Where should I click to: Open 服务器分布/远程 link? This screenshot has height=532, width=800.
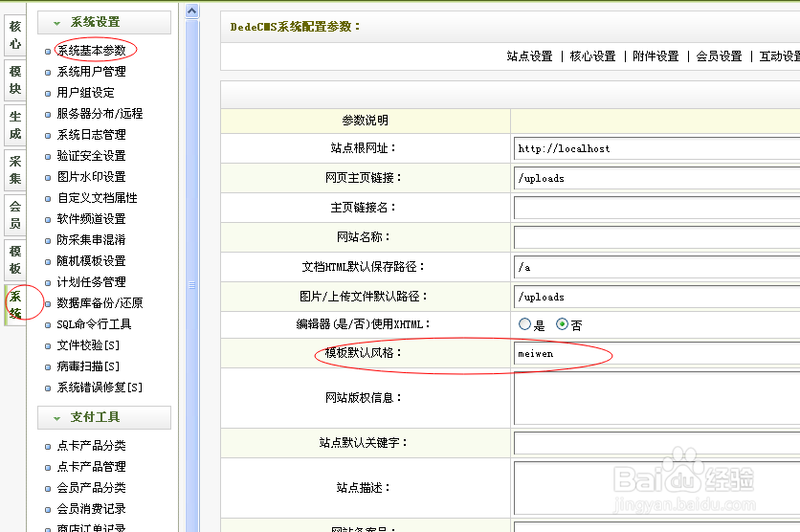point(100,113)
